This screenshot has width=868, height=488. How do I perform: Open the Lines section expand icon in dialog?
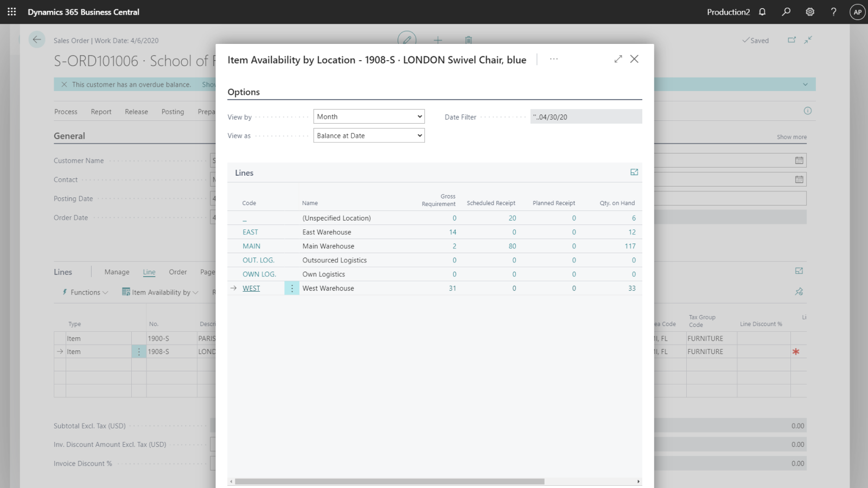[634, 172]
